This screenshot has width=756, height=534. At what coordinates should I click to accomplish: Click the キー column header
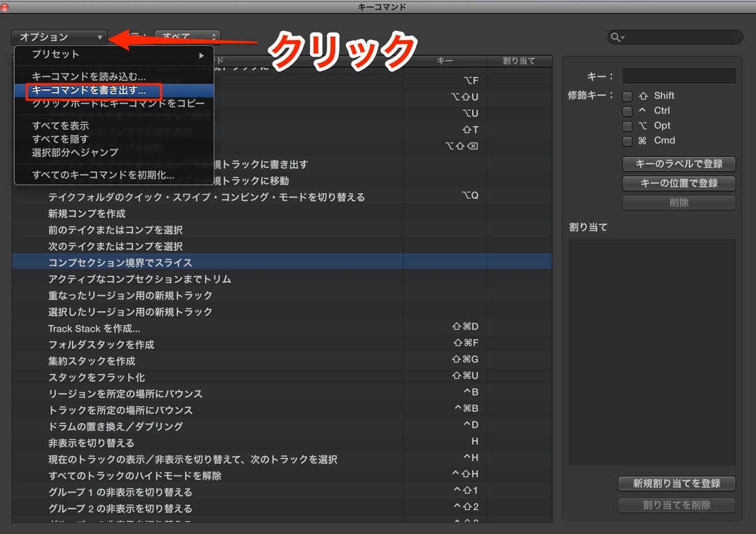click(445, 61)
